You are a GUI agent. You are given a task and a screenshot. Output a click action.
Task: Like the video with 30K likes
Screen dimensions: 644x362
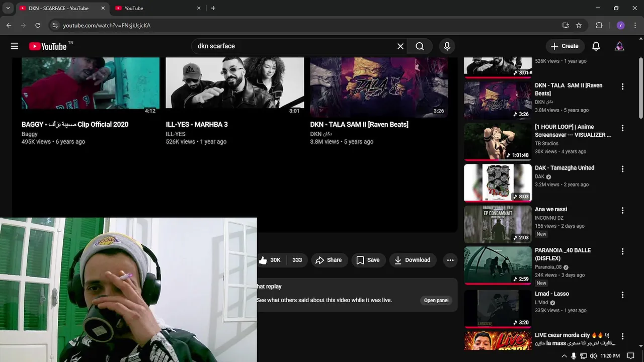click(270, 260)
